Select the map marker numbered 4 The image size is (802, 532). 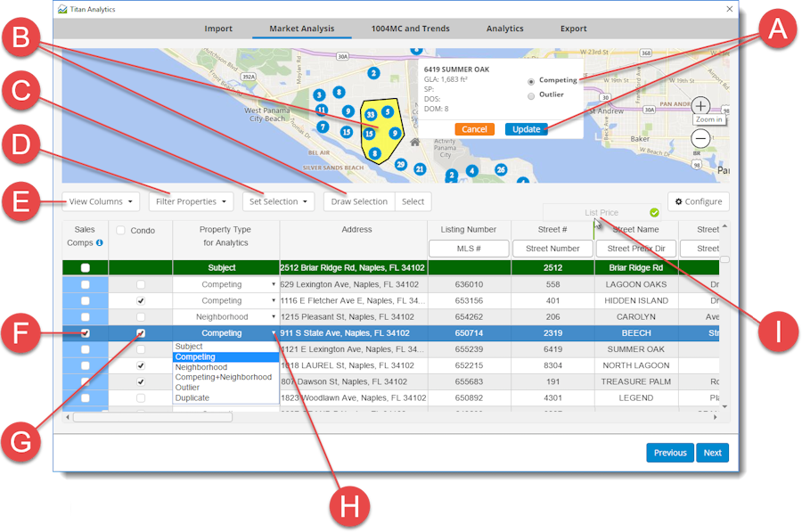[x=472, y=171]
